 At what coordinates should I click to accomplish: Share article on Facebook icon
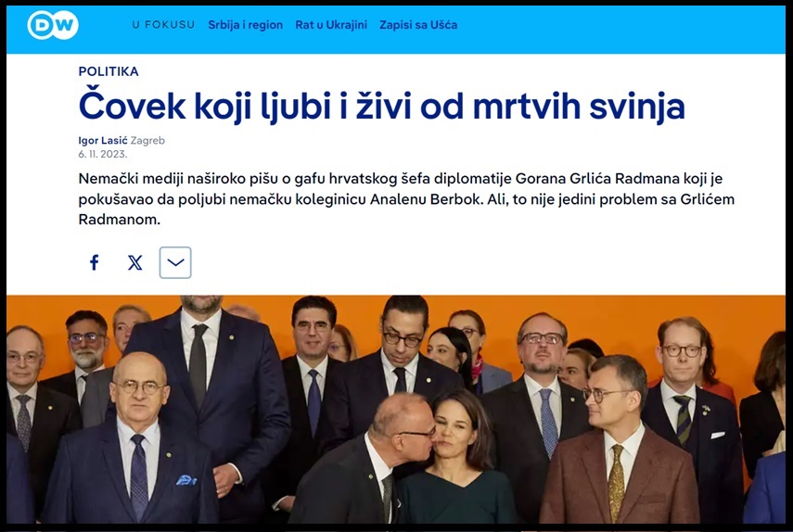94,262
